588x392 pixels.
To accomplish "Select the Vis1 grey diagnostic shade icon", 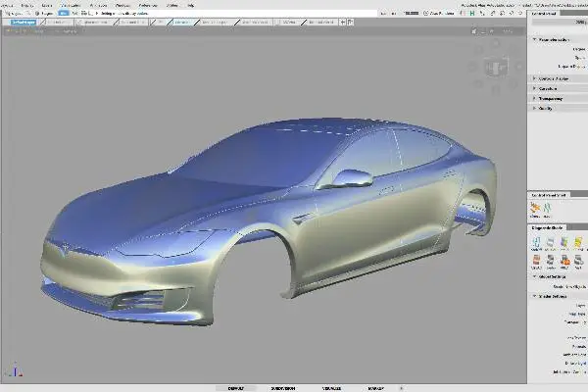I will coord(578,261).
